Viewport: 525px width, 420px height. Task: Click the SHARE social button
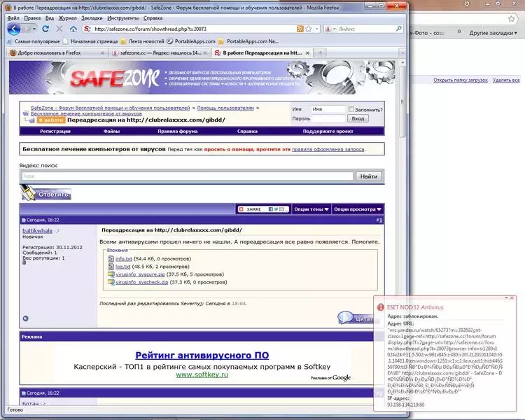(x=262, y=209)
